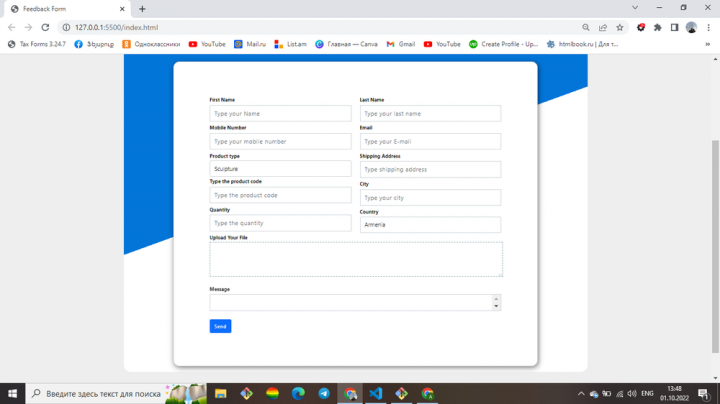Focus the Quantity input field
The height and width of the screenshot is (404, 720).
click(x=281, y=223)
